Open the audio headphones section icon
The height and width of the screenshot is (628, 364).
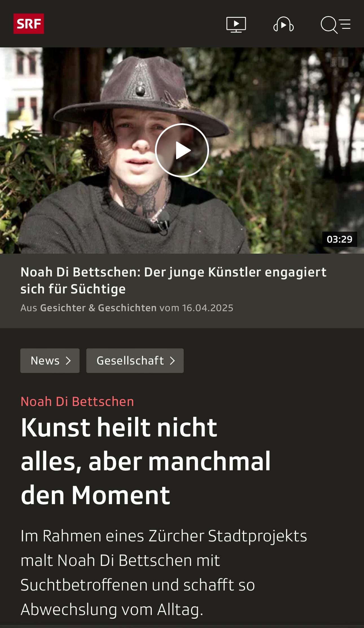pyautogui.click(x=284, y=24)
